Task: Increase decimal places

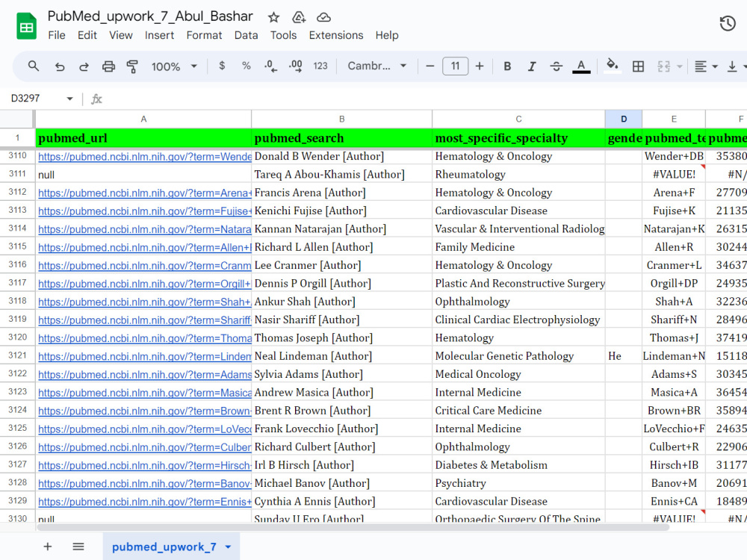Action: click(295, 66)
